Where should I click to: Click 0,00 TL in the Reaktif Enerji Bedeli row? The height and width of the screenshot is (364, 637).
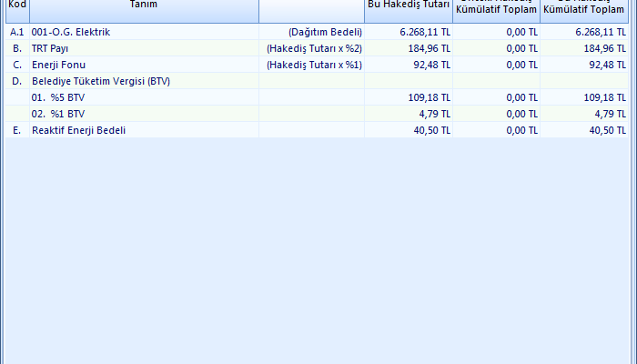(x=519, y=130)
